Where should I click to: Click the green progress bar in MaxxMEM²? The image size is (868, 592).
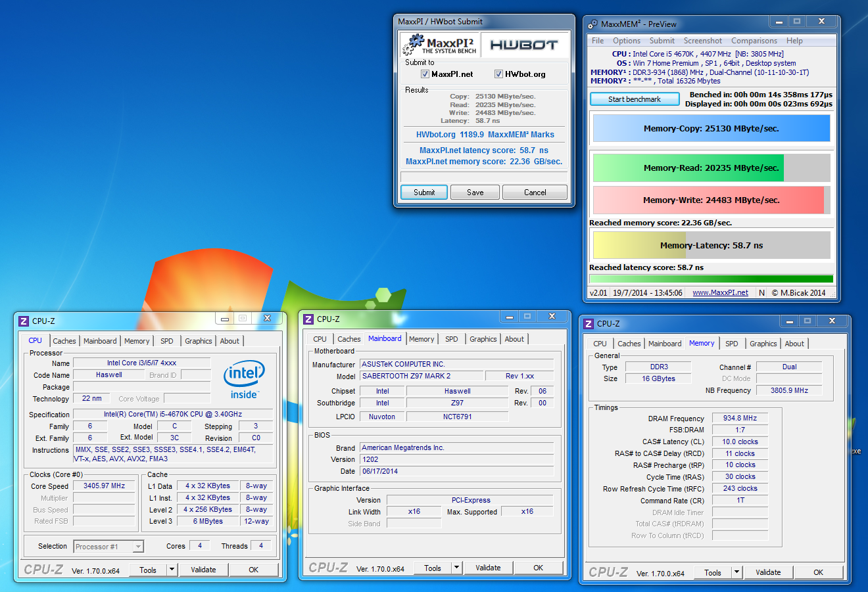pyautogui.click(x=711, y=279)
